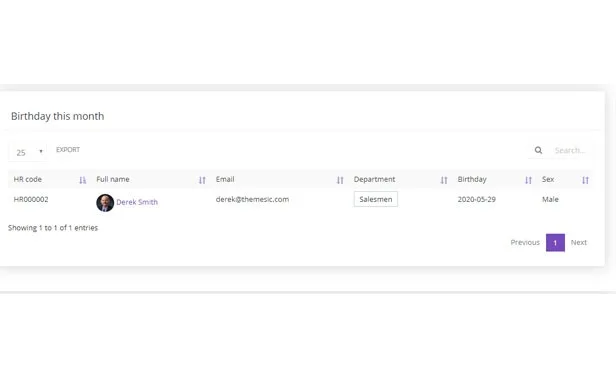The width and height of the screenshot is (616, 390).
Task: Go to Previous page
Action: pyautogui.click(x=525, y=242)
